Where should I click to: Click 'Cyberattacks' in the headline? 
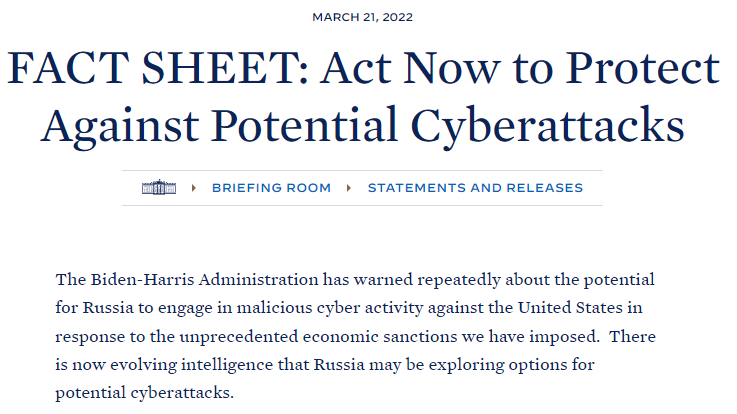tap(548, 126)
